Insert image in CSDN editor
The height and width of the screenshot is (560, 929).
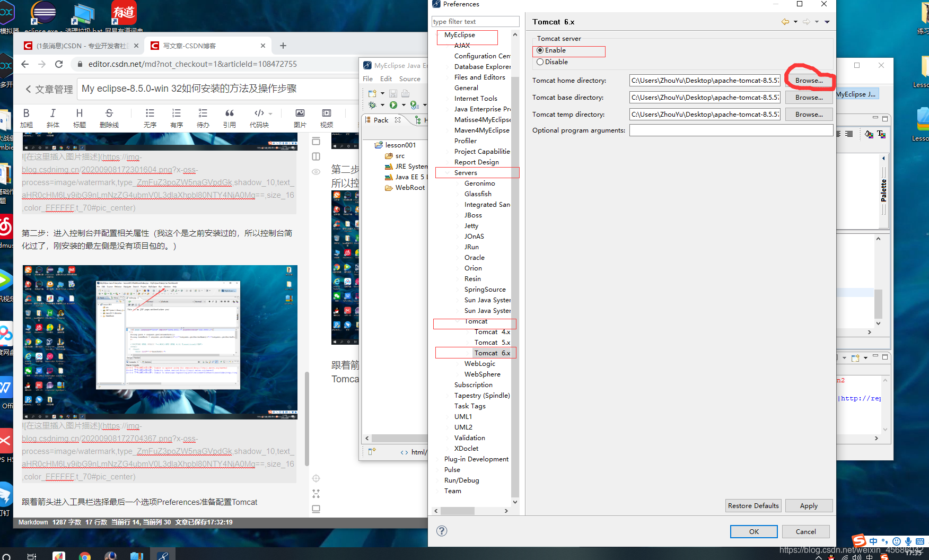point(300,118)
